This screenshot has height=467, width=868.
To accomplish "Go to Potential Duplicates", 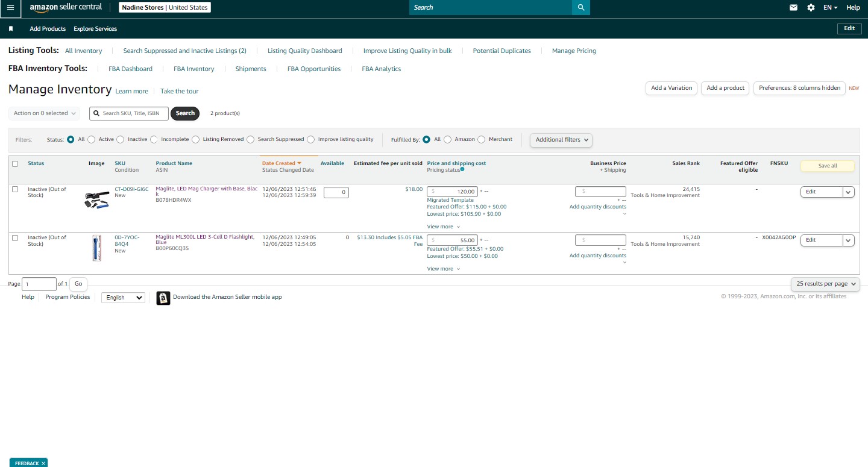I will (x=502, y=51).
